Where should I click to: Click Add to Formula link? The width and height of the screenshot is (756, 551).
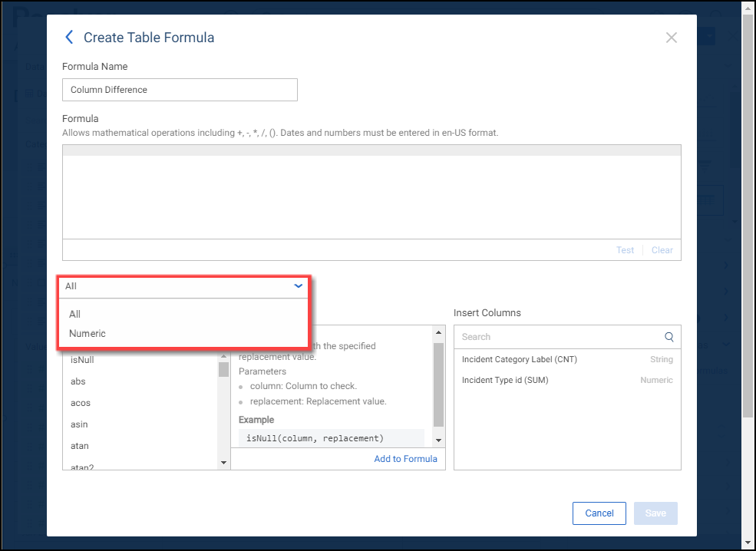point(405,459)
